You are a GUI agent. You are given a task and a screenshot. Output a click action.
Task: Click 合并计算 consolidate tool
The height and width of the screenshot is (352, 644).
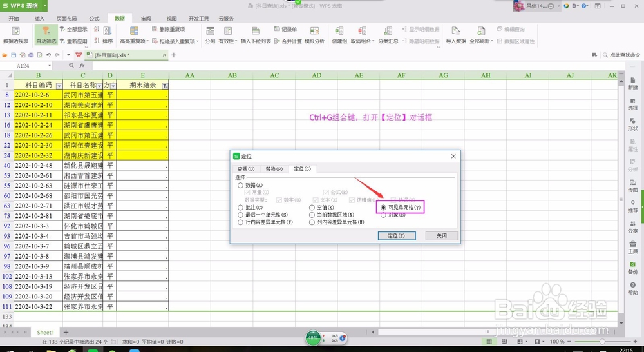point(288,41)
